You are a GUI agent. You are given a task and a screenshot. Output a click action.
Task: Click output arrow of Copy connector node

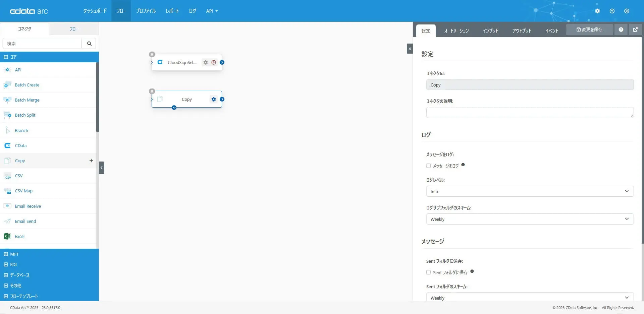[x=222, y=99]
